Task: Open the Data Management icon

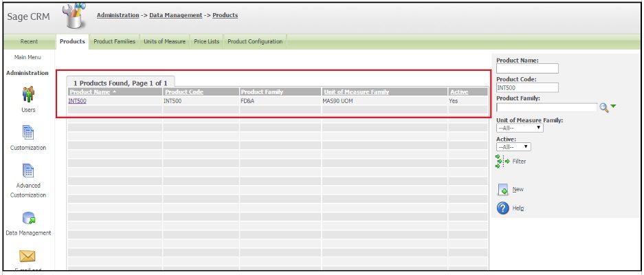Action: 28,218
